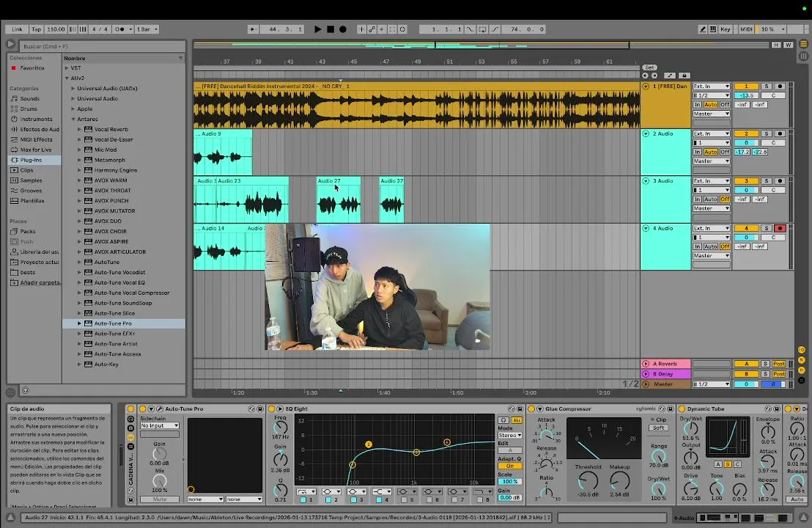Open the Drums category in browser
The height and width of the screenshot is (528, 812).
(x=29, y=109)
